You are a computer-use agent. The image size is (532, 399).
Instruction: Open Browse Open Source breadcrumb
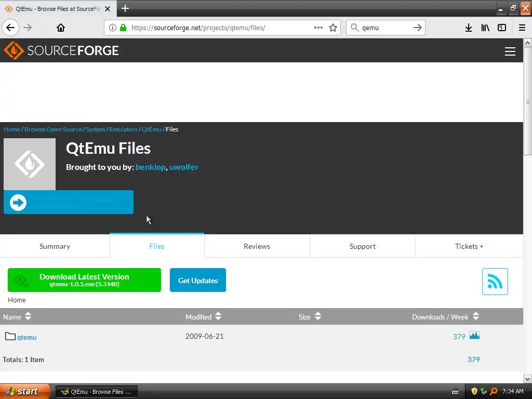[54, 129]
